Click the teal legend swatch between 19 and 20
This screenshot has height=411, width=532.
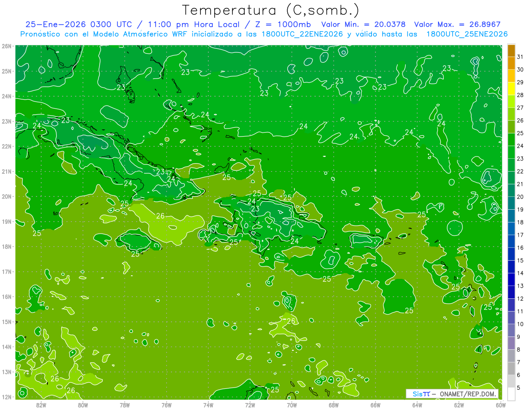point(511,203)
